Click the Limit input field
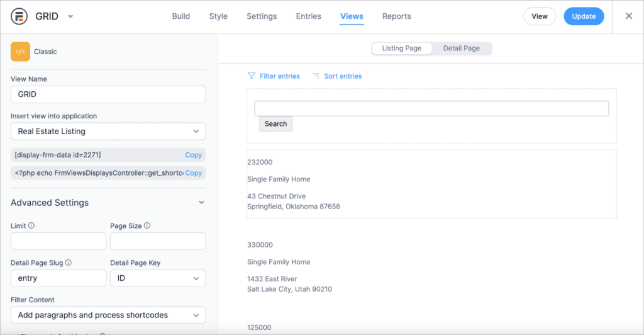This screenshot has width=644, height=335. [x=58, y=241]
